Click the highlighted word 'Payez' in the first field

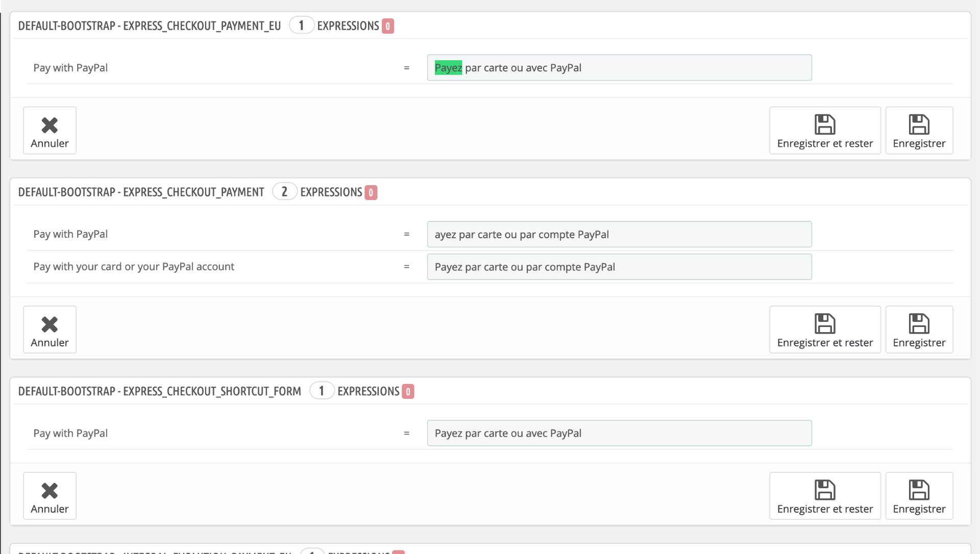(448, 68)
